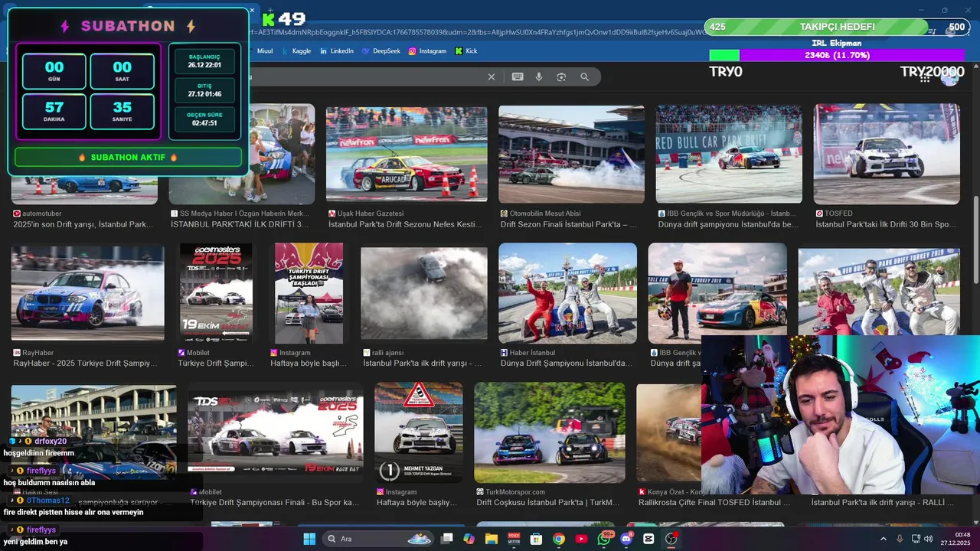The height and width of the screenshot is (551, 980).
Task: Switch to Chrome on the taskbar
Action: pos(559,539)
